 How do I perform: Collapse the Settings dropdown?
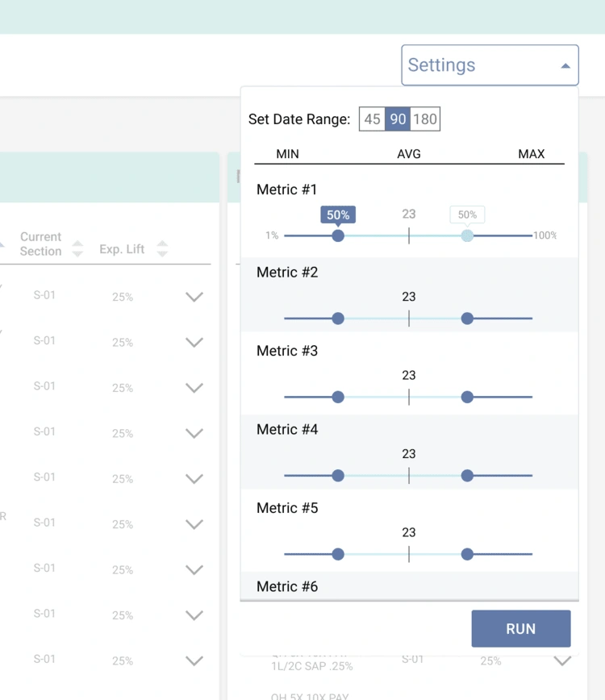[x=565, y=66]
